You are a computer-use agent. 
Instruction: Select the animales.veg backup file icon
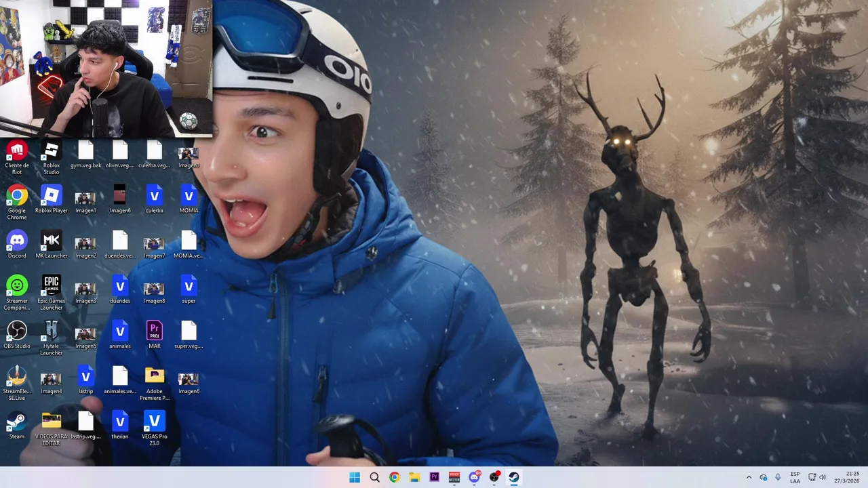click(120, 381)
